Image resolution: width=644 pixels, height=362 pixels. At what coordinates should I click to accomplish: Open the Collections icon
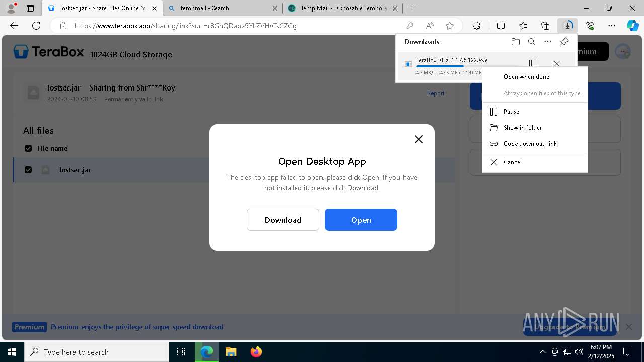(x=545, y=26)
